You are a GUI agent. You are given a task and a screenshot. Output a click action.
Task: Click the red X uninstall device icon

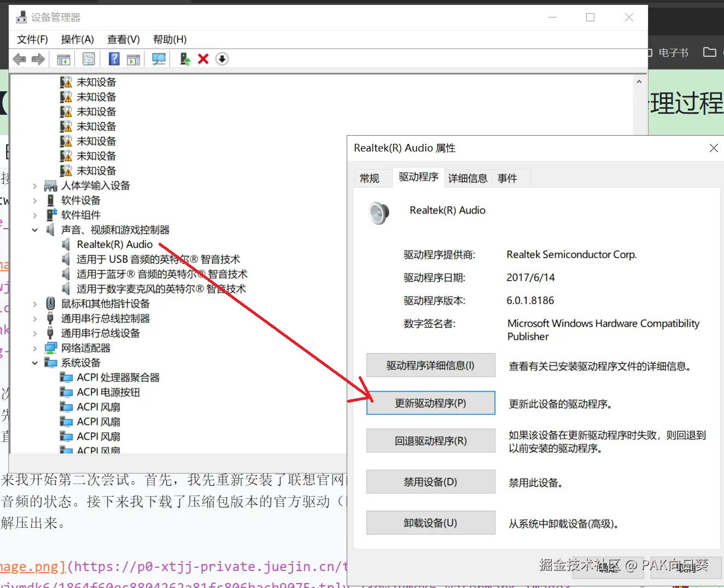(x=203, y=59)
